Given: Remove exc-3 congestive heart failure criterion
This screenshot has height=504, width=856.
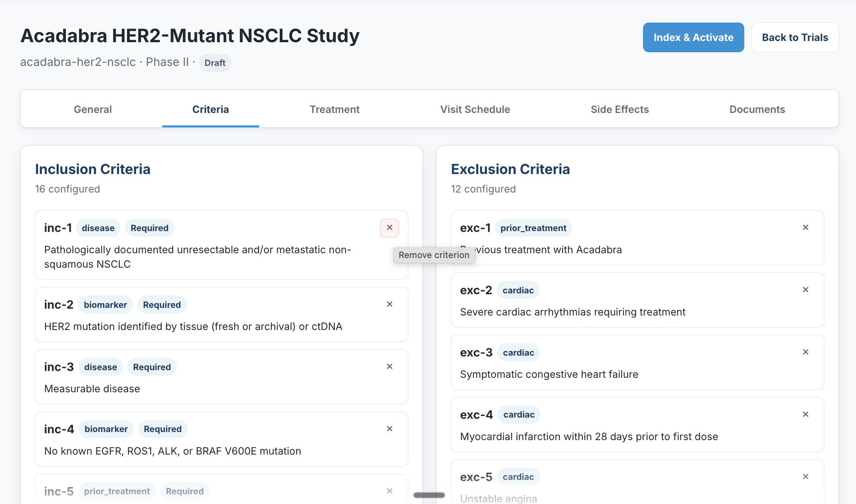Looking at the screenshot, I should click(x=805, y=352).
